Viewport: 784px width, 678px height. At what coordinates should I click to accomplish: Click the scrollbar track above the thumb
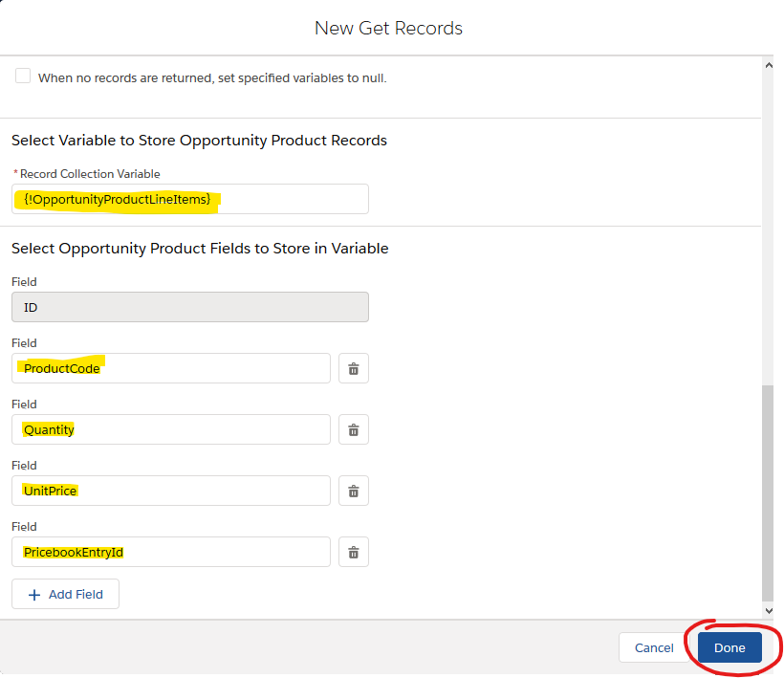(x=768, y=228)
